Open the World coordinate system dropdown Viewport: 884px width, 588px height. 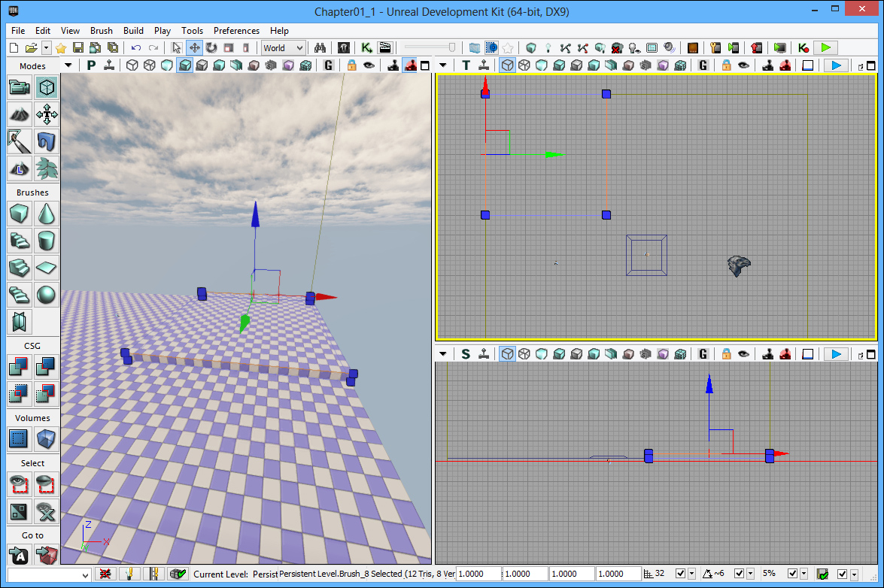point(284,47)
